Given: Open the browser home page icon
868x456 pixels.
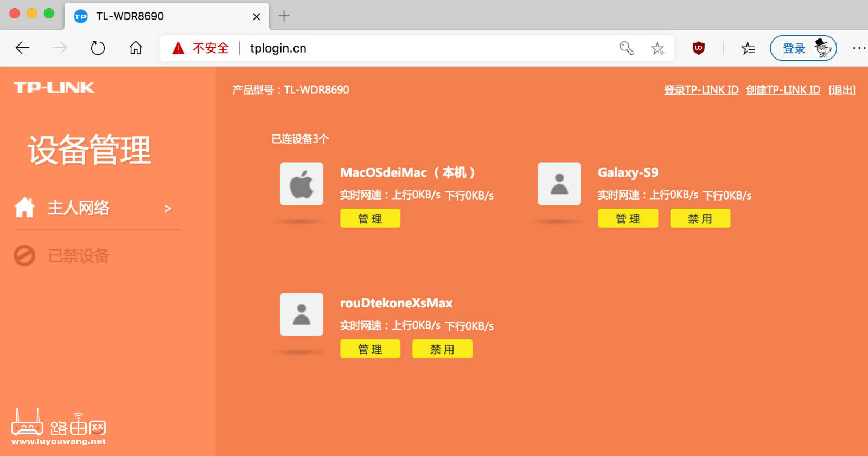Looking at the screenshot, I should (136, 48).
